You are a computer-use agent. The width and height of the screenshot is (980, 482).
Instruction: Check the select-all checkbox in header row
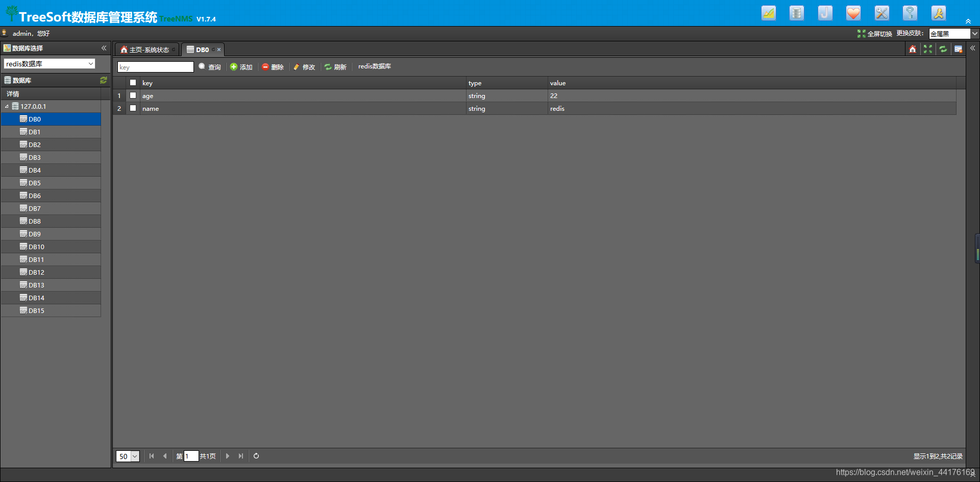(133, 83)
